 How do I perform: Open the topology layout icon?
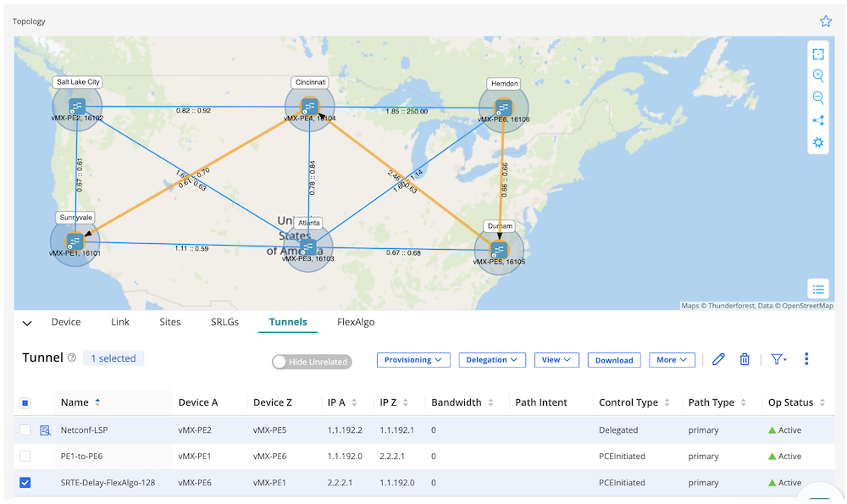[818, 120]
